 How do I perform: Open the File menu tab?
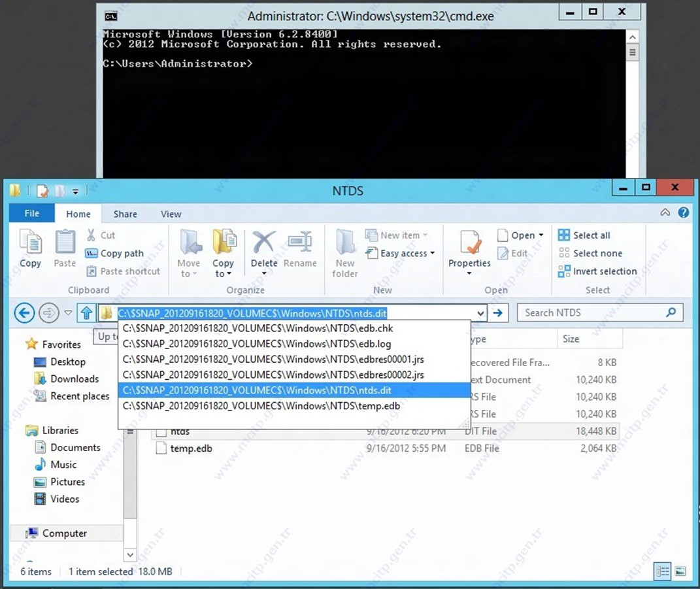31,214
